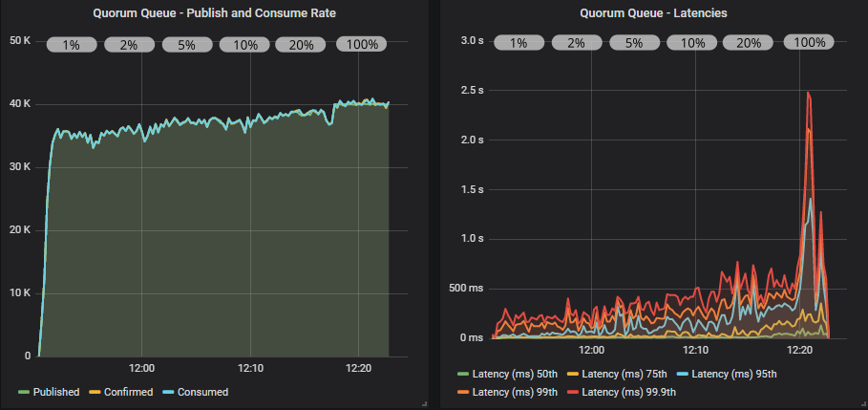
Task: Click the 2% marker in the Latencies panel
Action: 576,43
